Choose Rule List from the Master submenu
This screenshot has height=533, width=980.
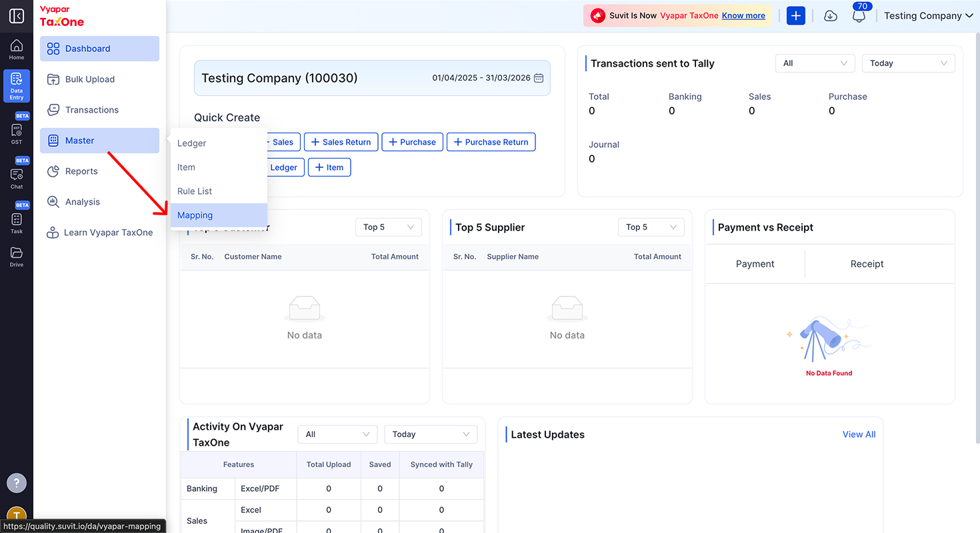tap(219, 191)
